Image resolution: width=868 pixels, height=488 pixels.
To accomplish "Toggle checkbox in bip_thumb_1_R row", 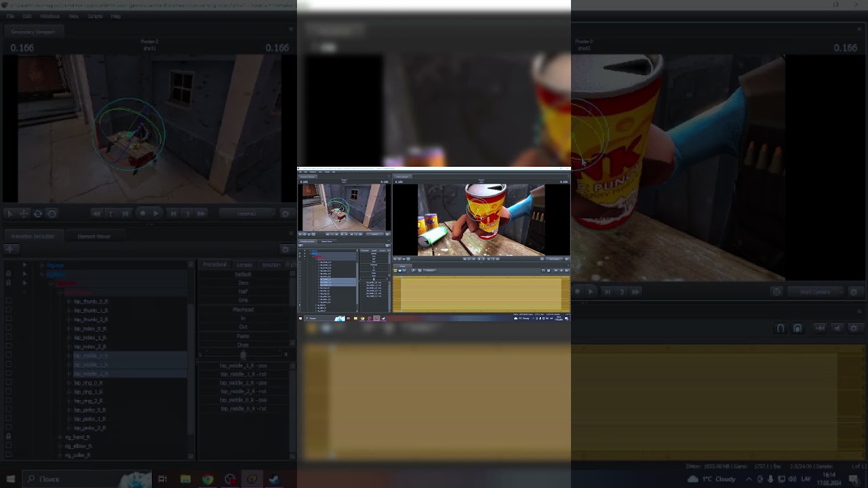I will coord(9,310).
